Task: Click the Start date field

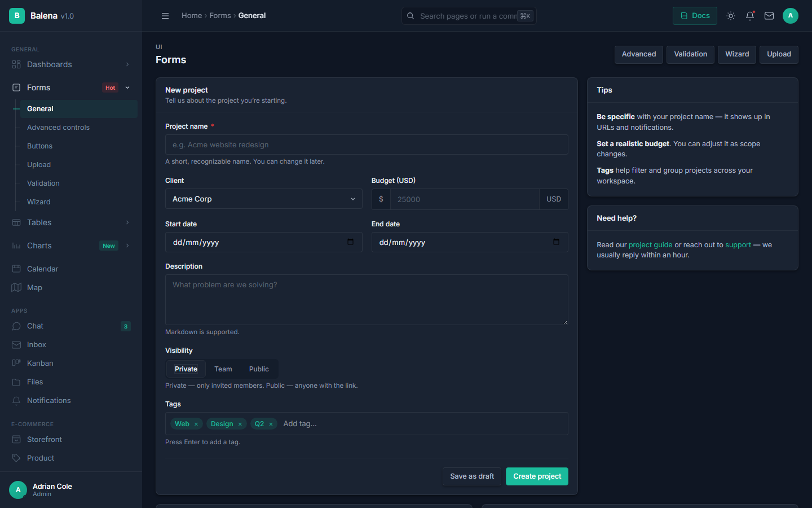Action: (264, 242)
